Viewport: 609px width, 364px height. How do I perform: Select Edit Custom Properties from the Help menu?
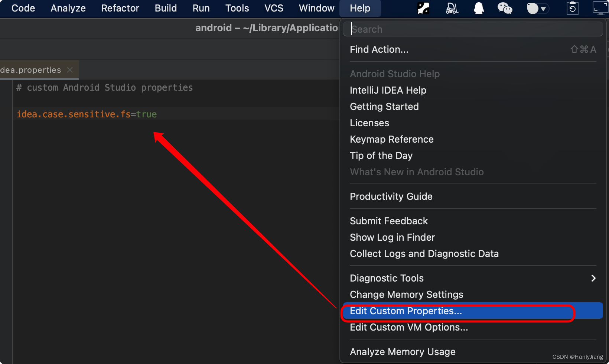pos(406,311)
